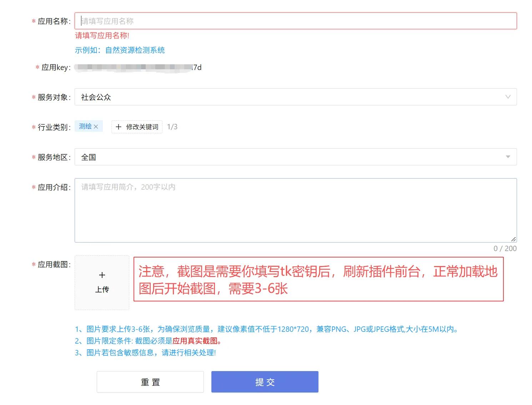This screenshot has height=405, width=532.
Task: Click the 重置 button
Action: click(x=150, y=382)
